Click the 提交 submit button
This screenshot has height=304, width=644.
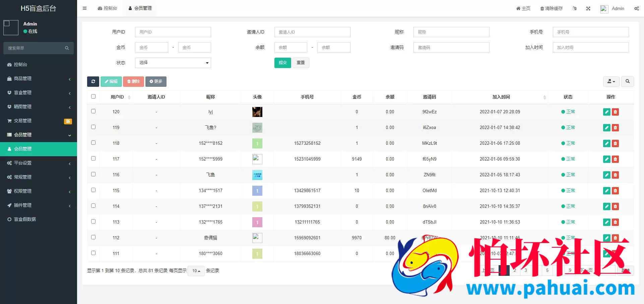coord(282,63)
